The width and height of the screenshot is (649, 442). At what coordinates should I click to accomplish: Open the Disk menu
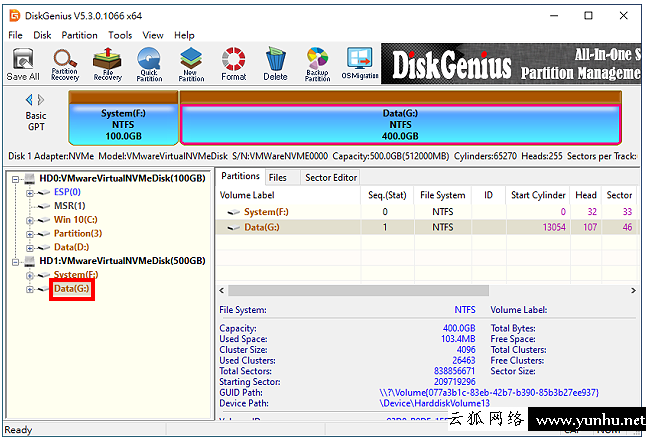tap(42, 35)
